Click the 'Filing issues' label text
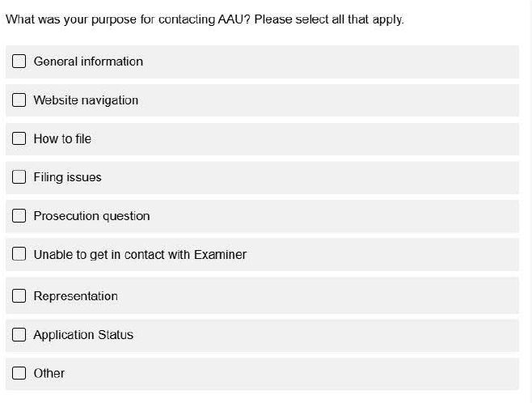Image resolution: width=532 pixels, height=403 pixels. 67,177
